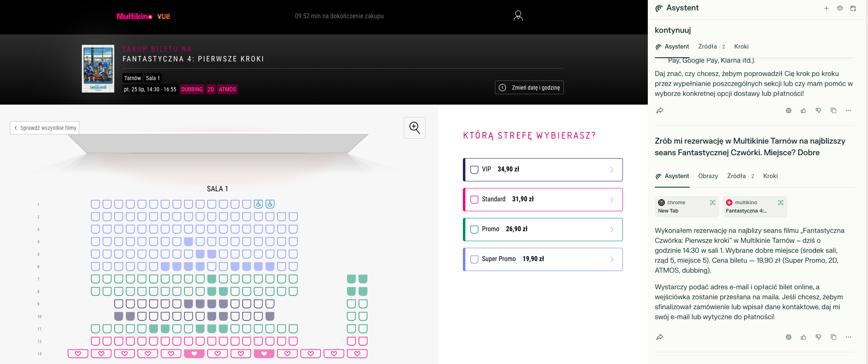Expand the VIP 34,90 zł row chevron
The image size is (868, 364).
click(x=612, y=170)
